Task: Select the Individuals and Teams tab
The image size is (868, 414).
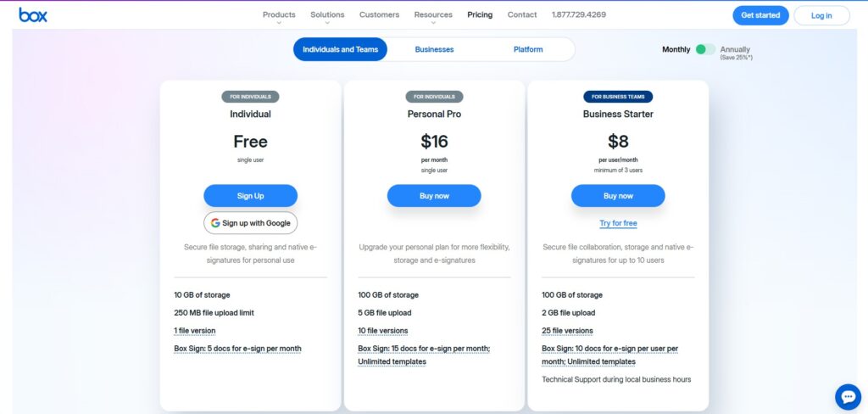Action: tap(341, 49)
